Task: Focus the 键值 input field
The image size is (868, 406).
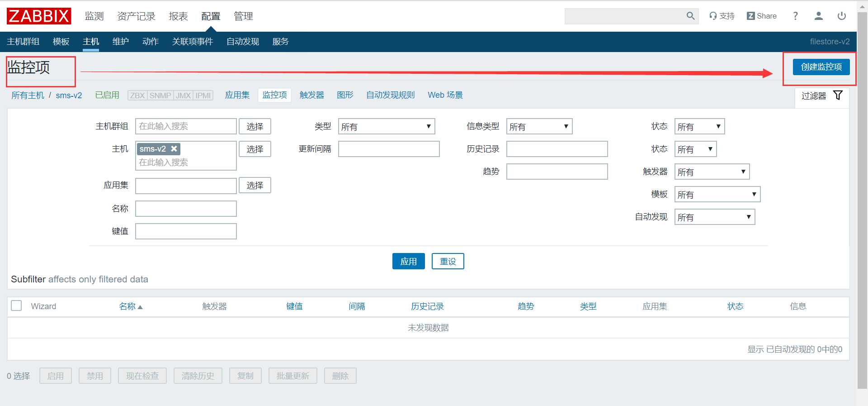Action: 186,231
